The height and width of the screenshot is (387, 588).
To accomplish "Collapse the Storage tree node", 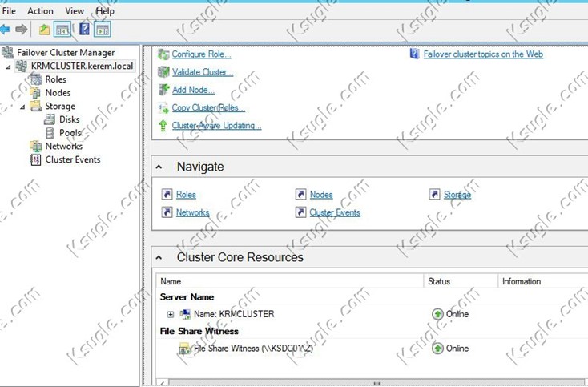I will 22,107.
